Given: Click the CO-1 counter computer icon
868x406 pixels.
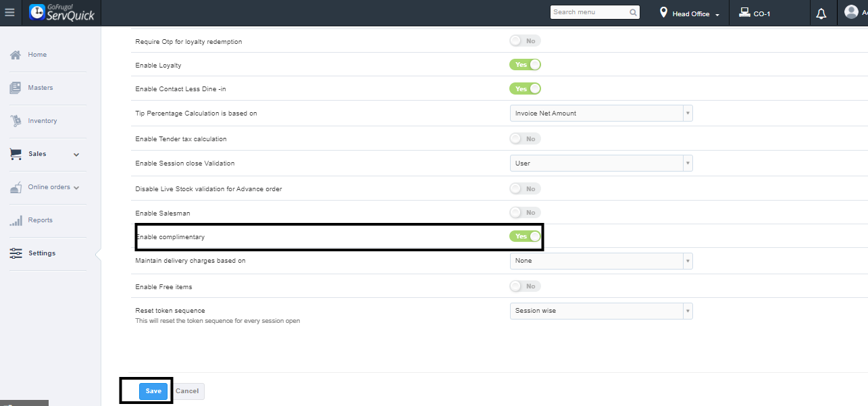Looking at the screenshot, I should [744, 12].
